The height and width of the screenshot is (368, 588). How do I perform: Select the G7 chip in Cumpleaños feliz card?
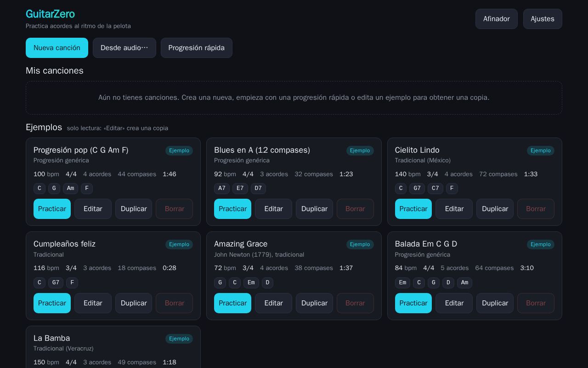(x=56, y=283)
